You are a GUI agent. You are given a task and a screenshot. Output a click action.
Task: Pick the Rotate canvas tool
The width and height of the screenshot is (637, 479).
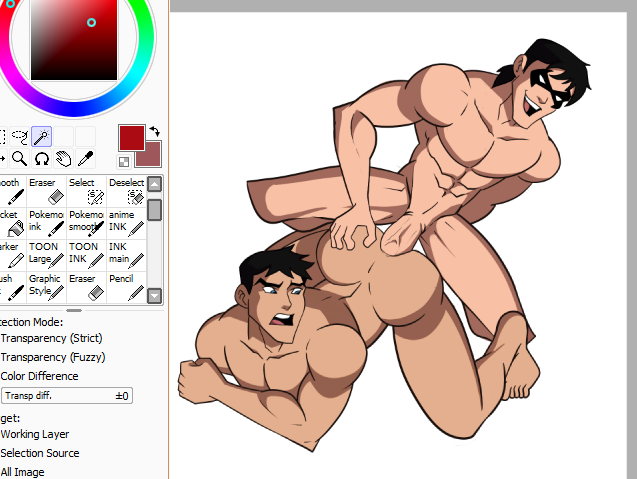click(42, 158)
